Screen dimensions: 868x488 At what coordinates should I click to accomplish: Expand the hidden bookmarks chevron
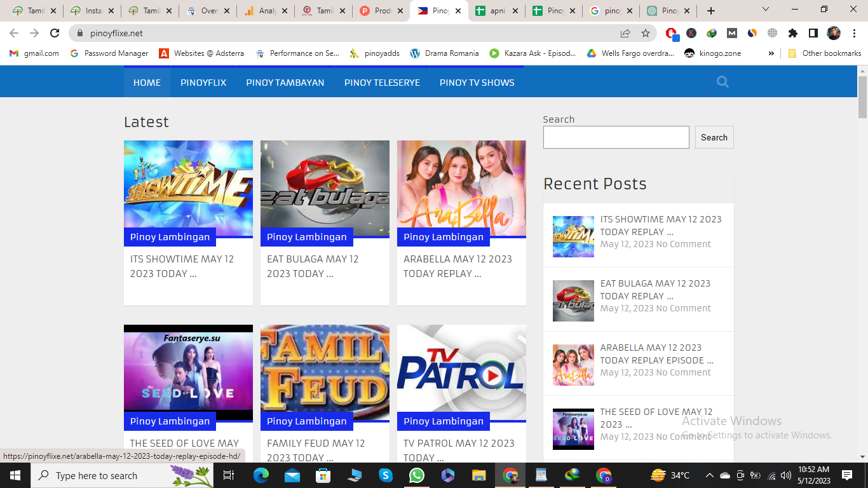[x=771, y=53]
